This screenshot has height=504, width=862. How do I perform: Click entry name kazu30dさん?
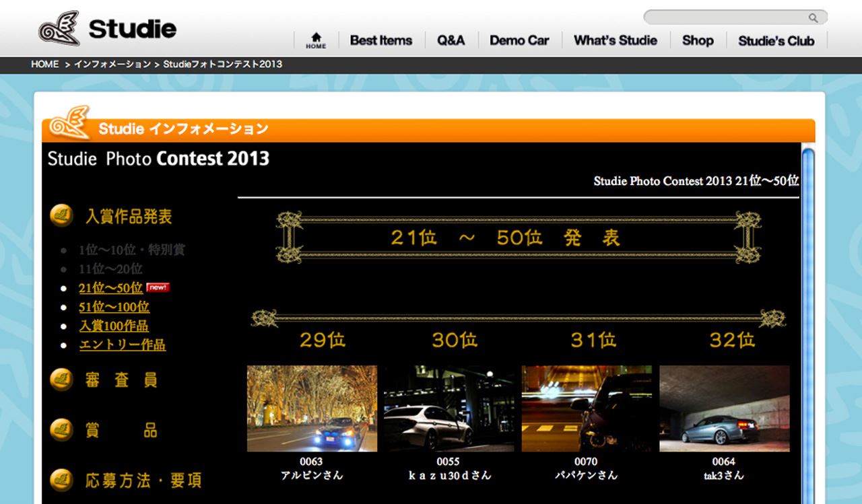pos(450,476)
